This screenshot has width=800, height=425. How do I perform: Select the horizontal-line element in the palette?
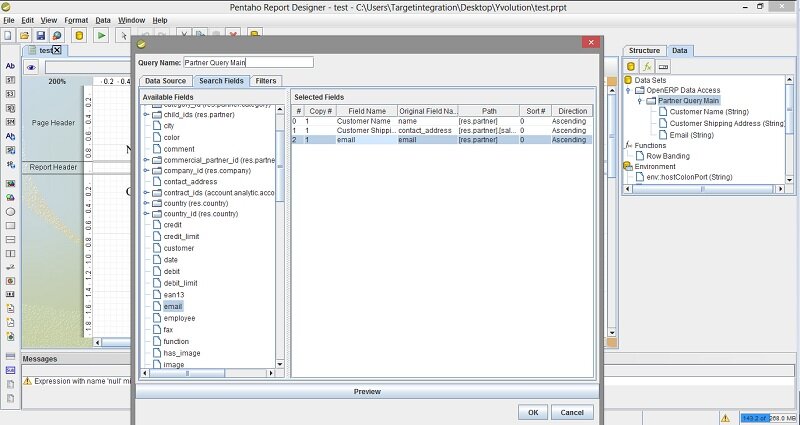point(10,239)
